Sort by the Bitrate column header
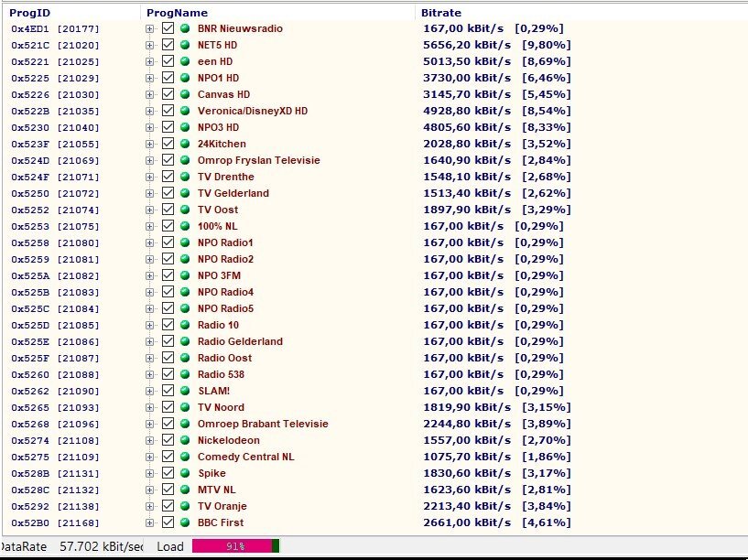 click(x=440, y=13)
